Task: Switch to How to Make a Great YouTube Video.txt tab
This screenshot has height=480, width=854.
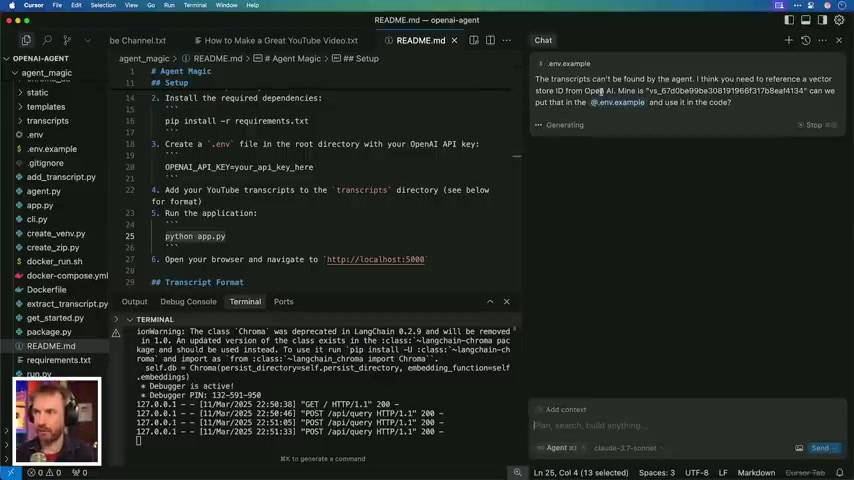Action: coord(276,40)
